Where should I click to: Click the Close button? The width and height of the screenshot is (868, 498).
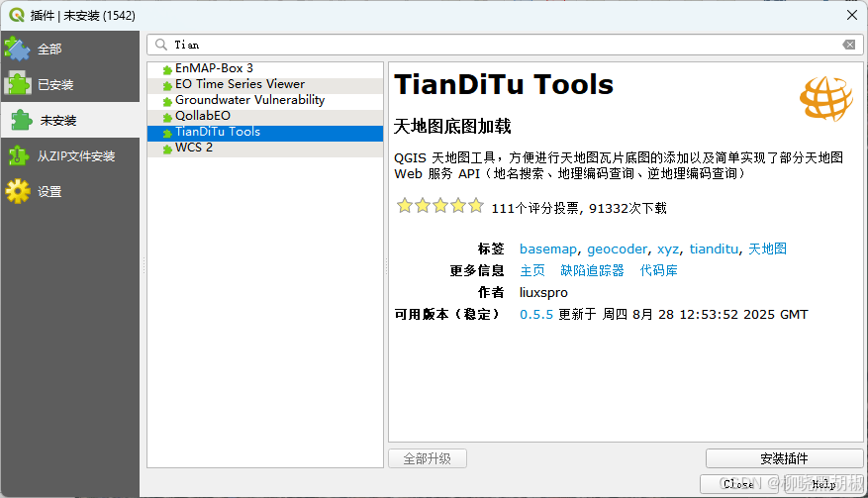coord(738,484)
